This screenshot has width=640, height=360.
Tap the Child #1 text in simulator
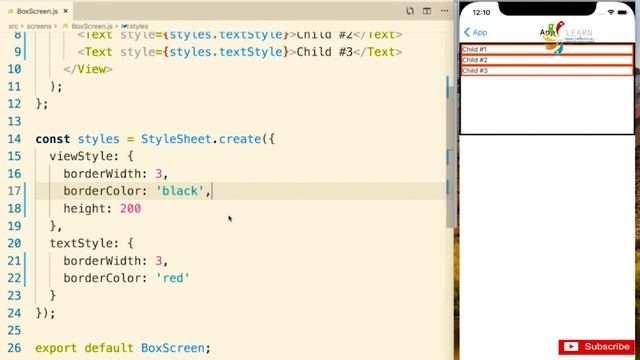pyautogui.click(x=474, y=49)
